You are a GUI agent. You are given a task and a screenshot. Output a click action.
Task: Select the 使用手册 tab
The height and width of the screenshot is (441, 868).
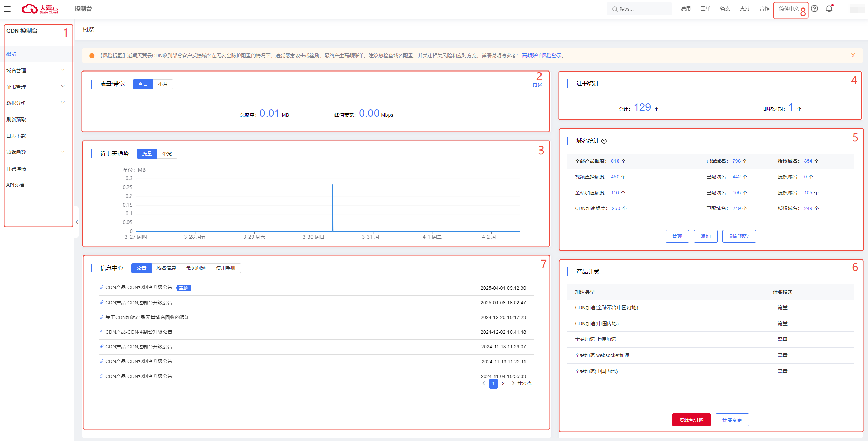(226, 268)
